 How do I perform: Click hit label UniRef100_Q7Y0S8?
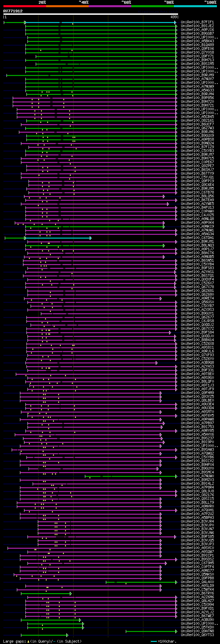[x=197, y=53]
